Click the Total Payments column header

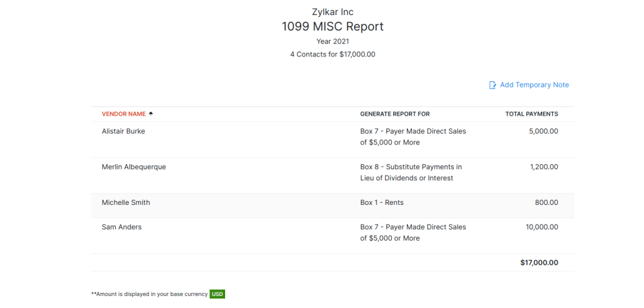click(531, 114)
